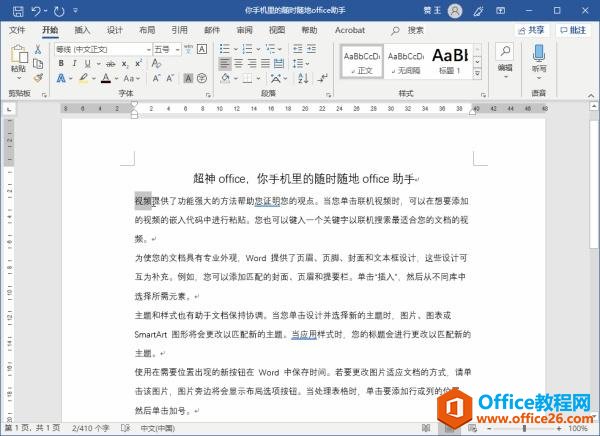Click the 中文(中国) language indicator
The width and height of the screenshot is (600, 436).
point(158,428)
